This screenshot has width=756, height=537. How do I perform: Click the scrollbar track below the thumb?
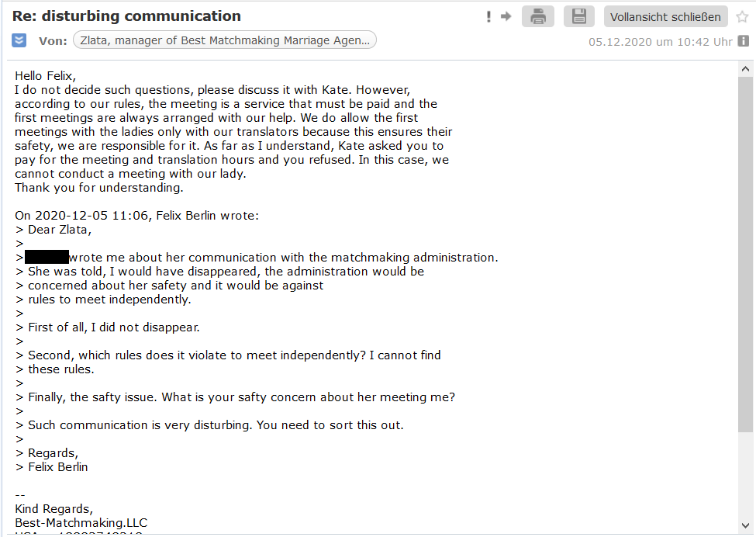(745, 473)
